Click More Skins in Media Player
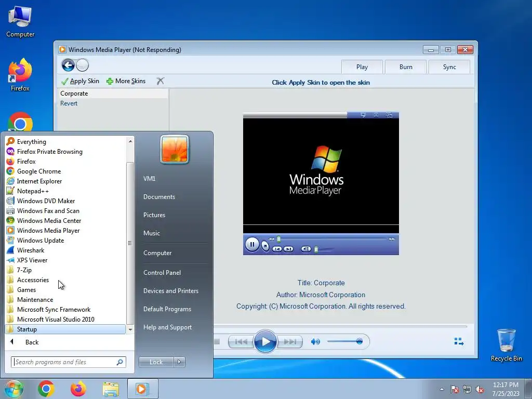532x399 pixels. pyautogui.click(x=126, y=81)
